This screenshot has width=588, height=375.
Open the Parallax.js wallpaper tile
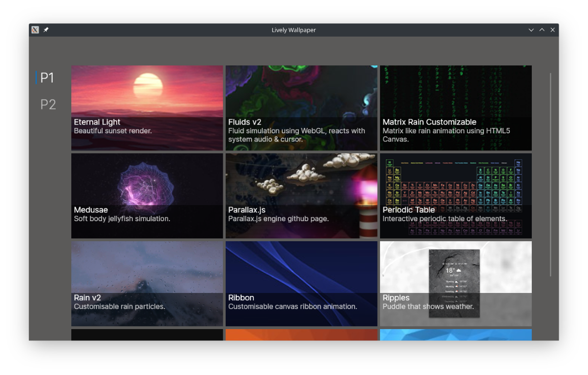[x=301, y=196]
